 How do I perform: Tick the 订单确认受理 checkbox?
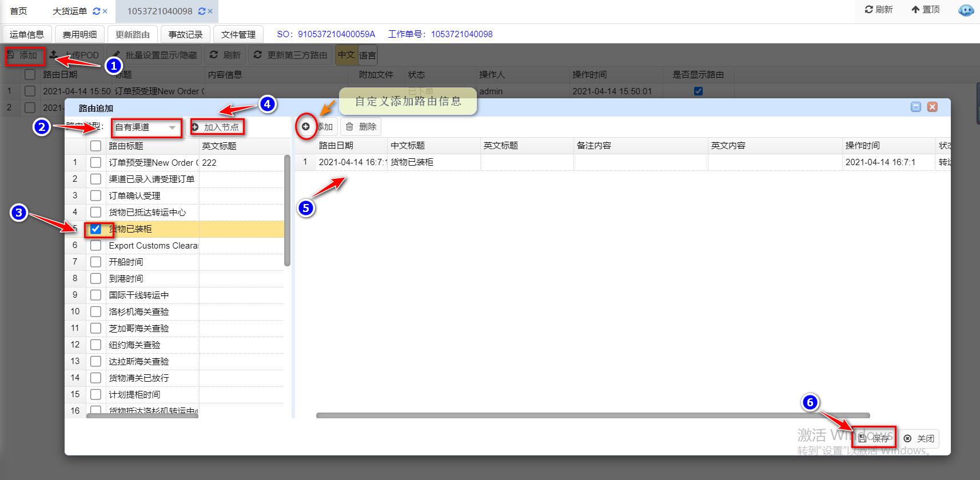click(95, 196)
